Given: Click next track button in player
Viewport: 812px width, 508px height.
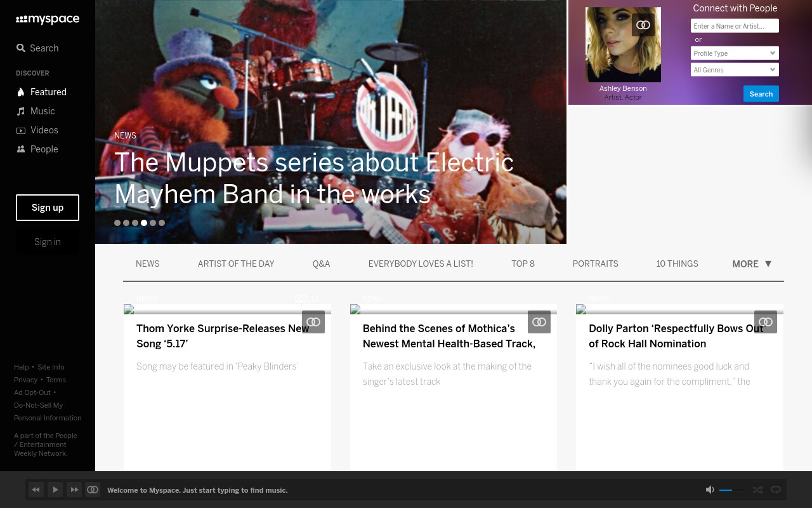Looking at the screenshot, I should click(74, 490).
